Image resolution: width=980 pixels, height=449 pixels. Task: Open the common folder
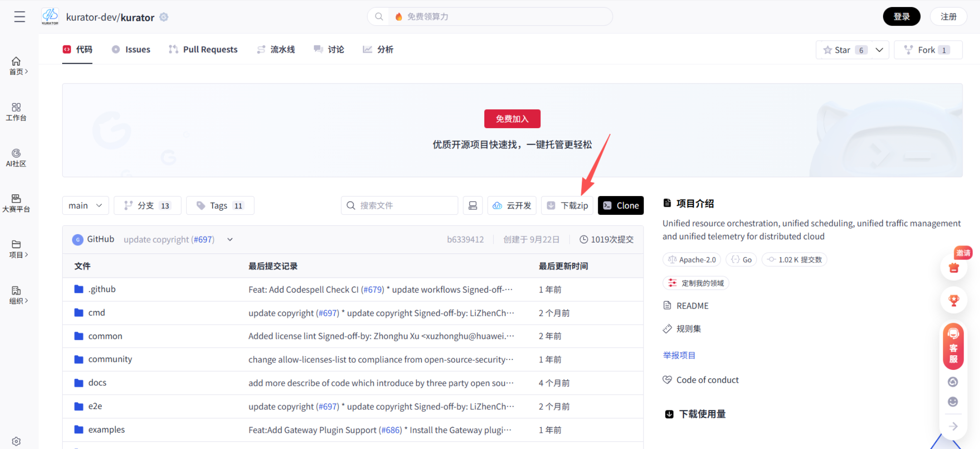[105, 336]
